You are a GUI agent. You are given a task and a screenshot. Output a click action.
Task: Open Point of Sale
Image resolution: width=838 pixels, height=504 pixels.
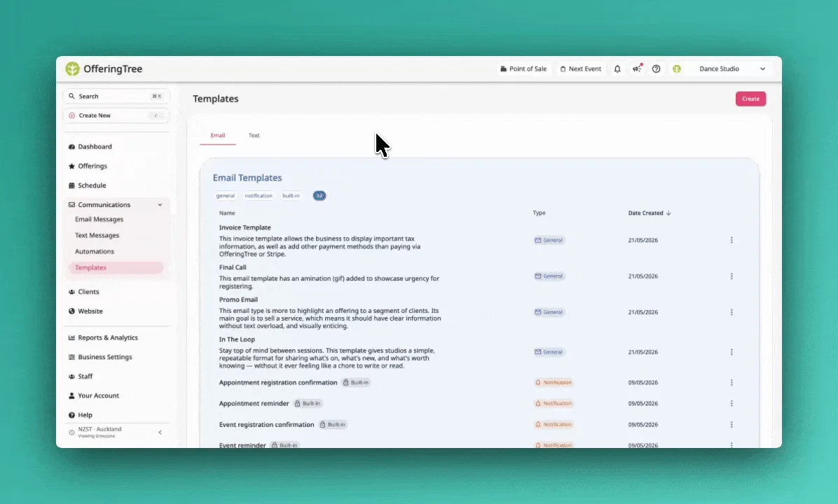(523, 69)
